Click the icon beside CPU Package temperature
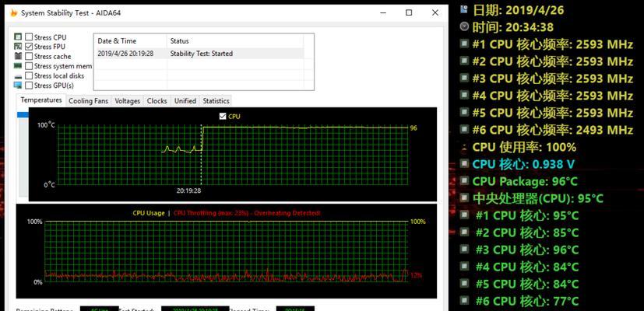 (464, 180)
